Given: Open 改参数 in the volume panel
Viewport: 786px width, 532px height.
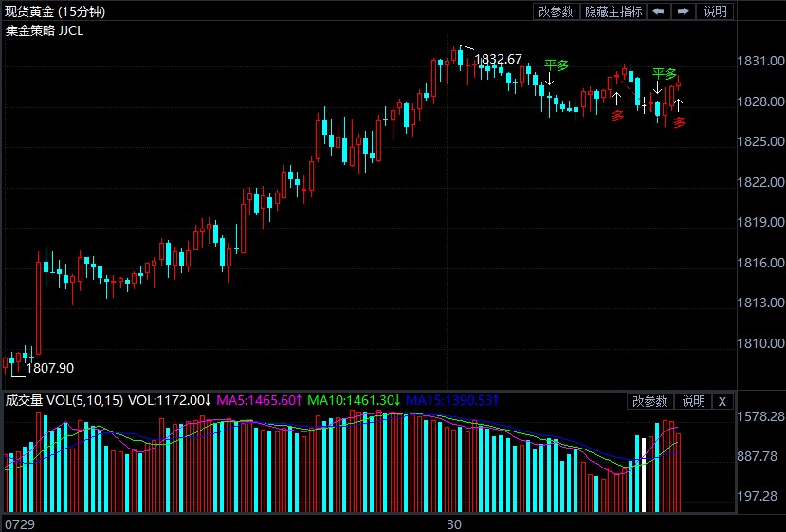Looking at the screenshot, I should pos(650,401).
